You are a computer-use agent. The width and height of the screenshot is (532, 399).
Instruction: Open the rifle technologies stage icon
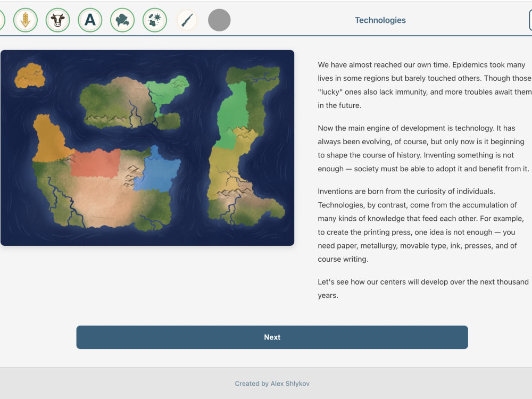coord(187,20)
